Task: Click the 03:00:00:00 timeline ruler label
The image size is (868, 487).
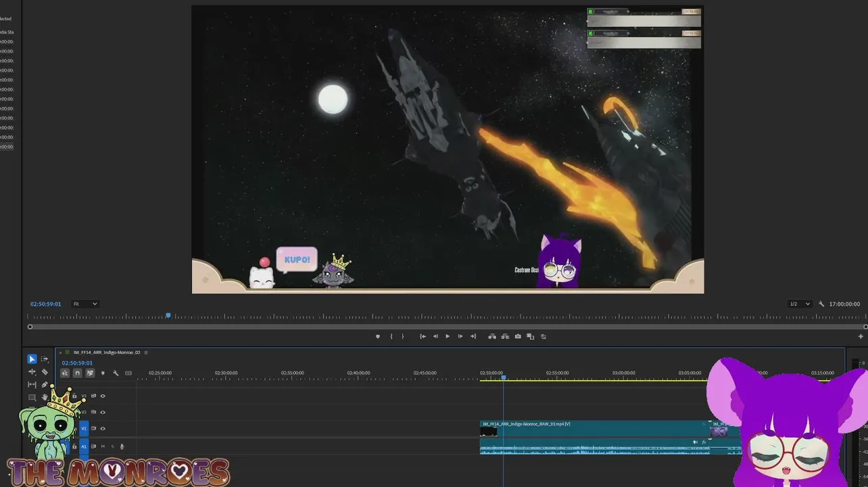Action: [x=623, y=373]
